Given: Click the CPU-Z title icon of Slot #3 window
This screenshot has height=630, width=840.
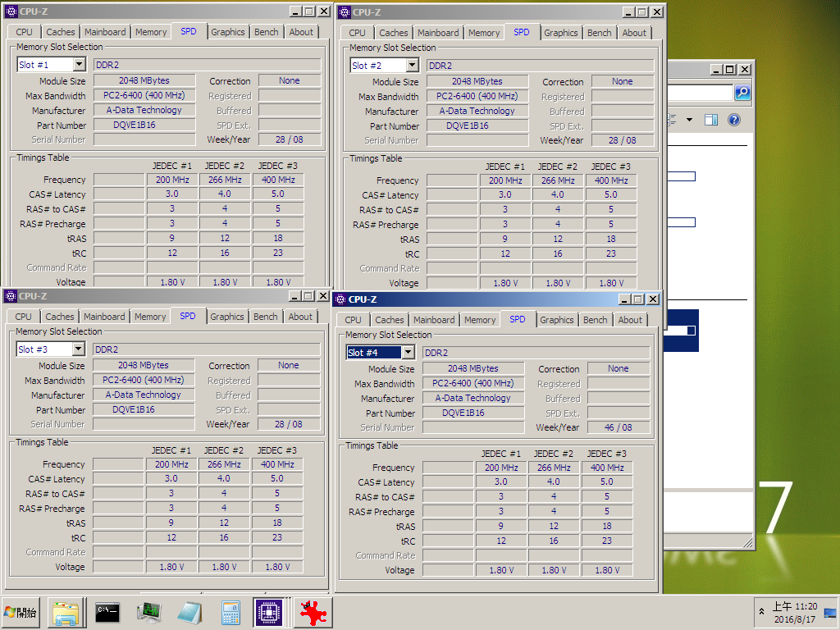Looking at the screenshot, I should (10, 295).
